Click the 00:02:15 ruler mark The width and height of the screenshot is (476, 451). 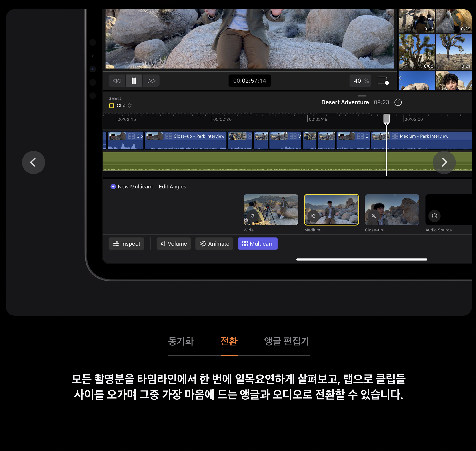pyautogui.click(x=126, y=119)
